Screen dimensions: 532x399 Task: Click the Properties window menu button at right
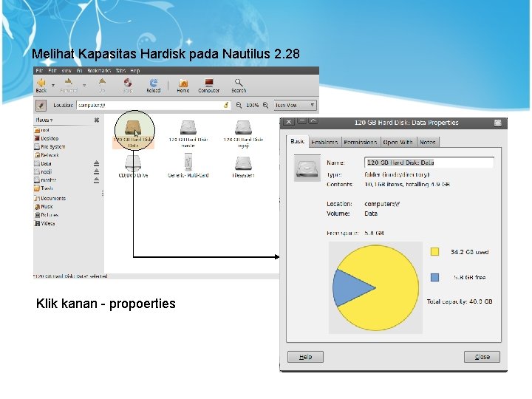[x=497, y=123]
